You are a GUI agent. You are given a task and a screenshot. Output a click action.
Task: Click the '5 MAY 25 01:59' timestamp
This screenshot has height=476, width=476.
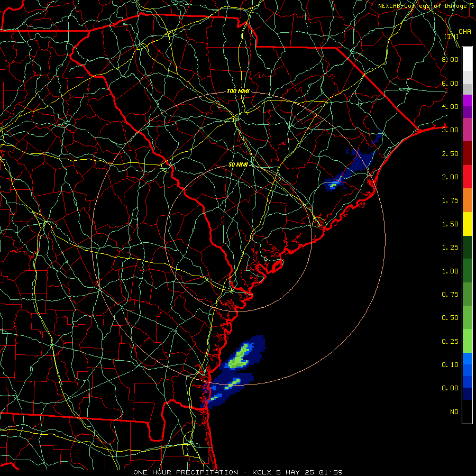click(x=309, y=472)
